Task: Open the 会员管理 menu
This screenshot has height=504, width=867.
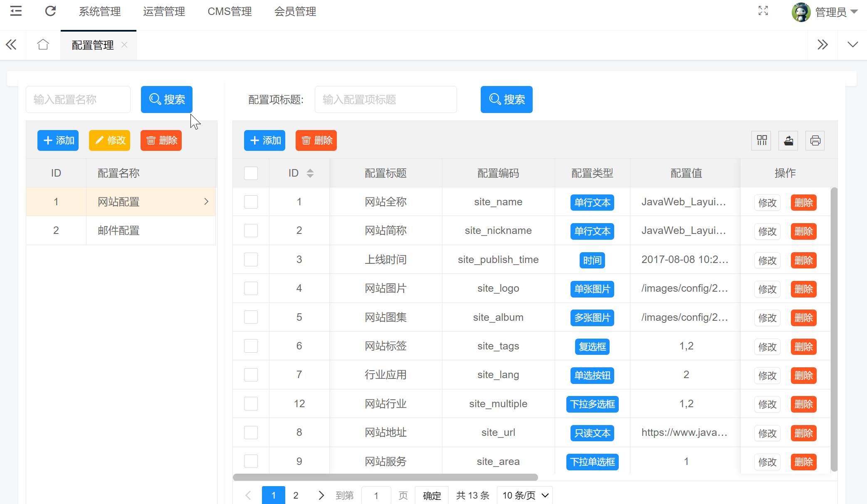Action: [x=295, y=12]
